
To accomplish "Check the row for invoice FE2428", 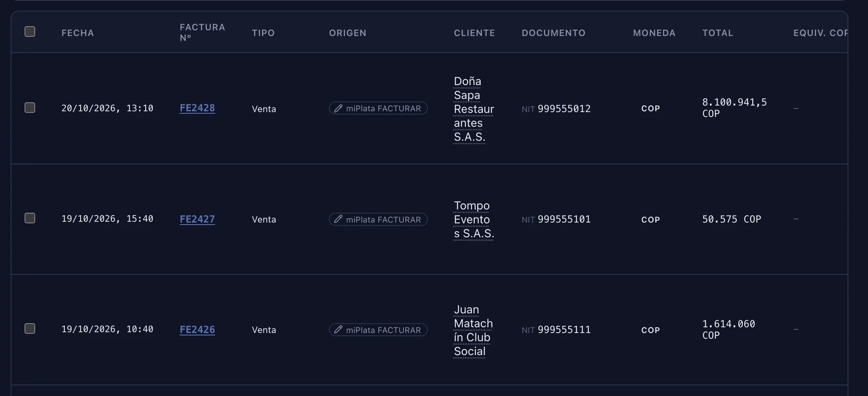I will (30, 108).
